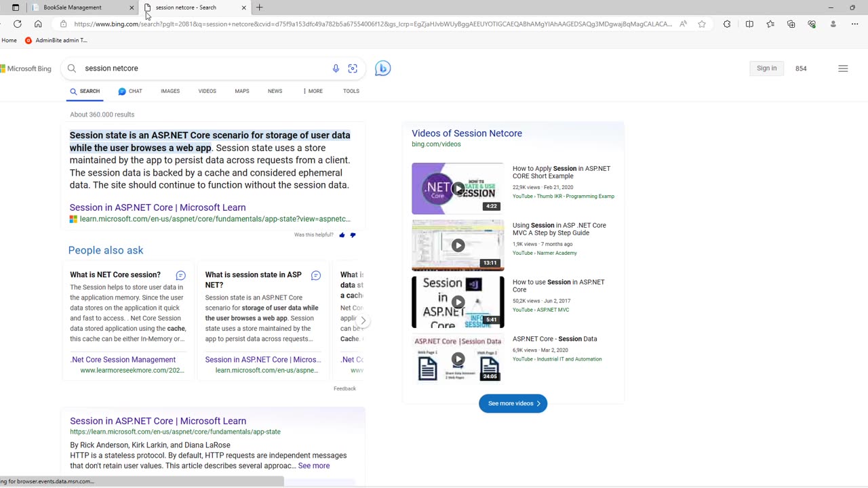The height and width of the screenshot is (488, 868).
Task: Open 'How to Apply Session in ASP.NET CORE Short Example' title
Action: pyautogui.click(x=561, y=172)
